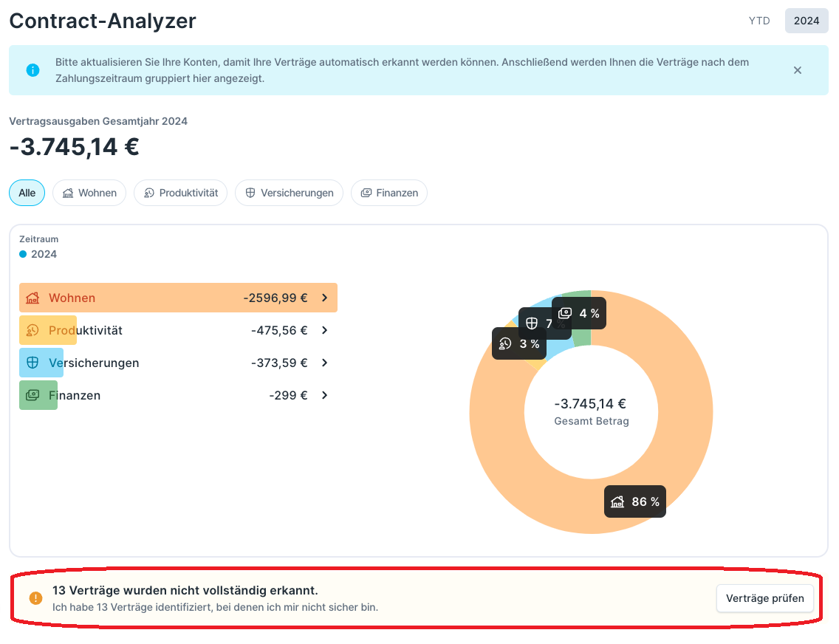
Task: Select the 3 % productivity chart label
Action: [x=520, y=343]
